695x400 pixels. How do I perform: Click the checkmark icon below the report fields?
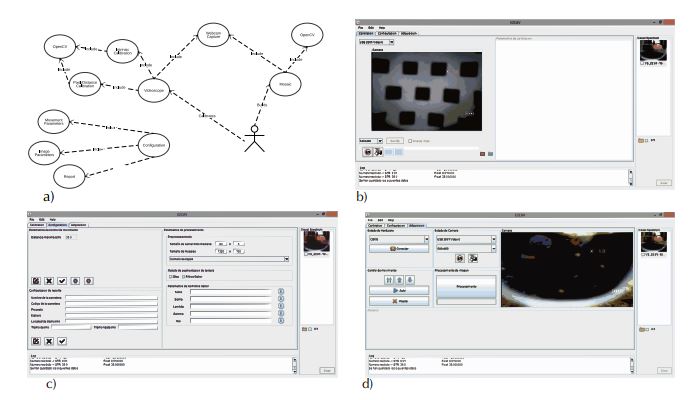[x=62, y=341]
